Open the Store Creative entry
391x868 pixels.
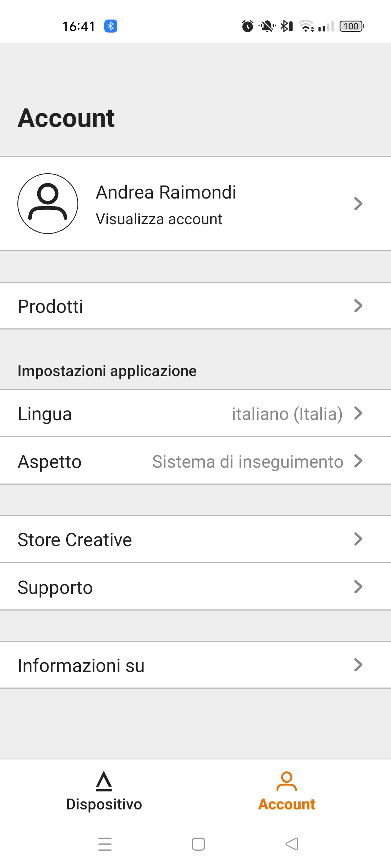click(195, 539)
